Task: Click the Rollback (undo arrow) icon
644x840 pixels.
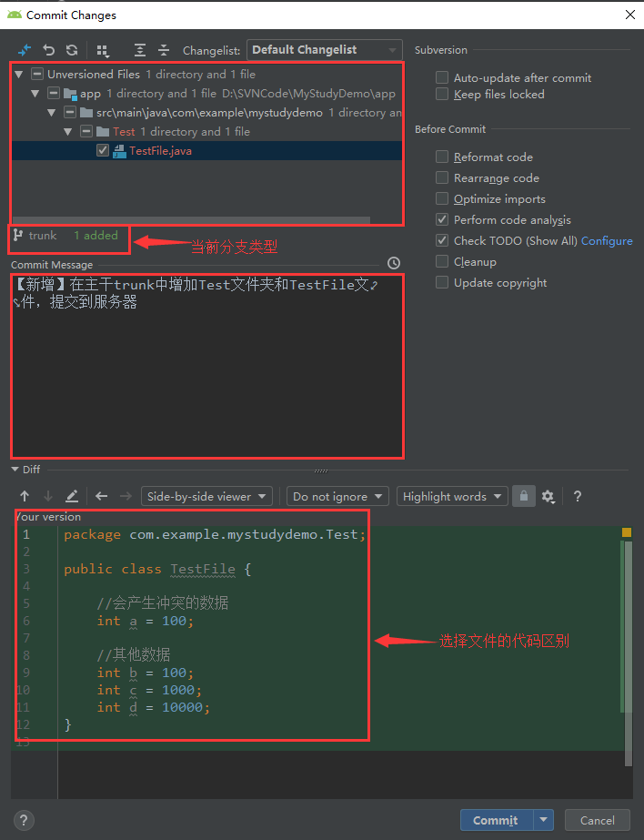Action: 49,50
